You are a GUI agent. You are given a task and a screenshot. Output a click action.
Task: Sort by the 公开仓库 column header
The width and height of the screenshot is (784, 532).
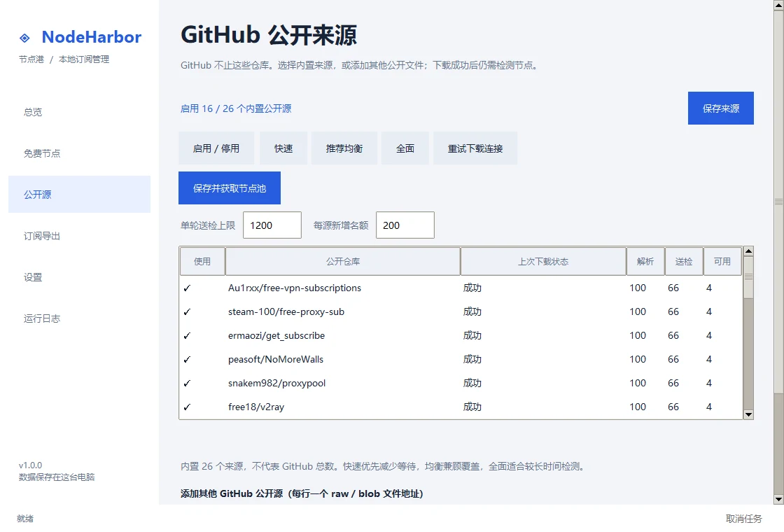343,262
